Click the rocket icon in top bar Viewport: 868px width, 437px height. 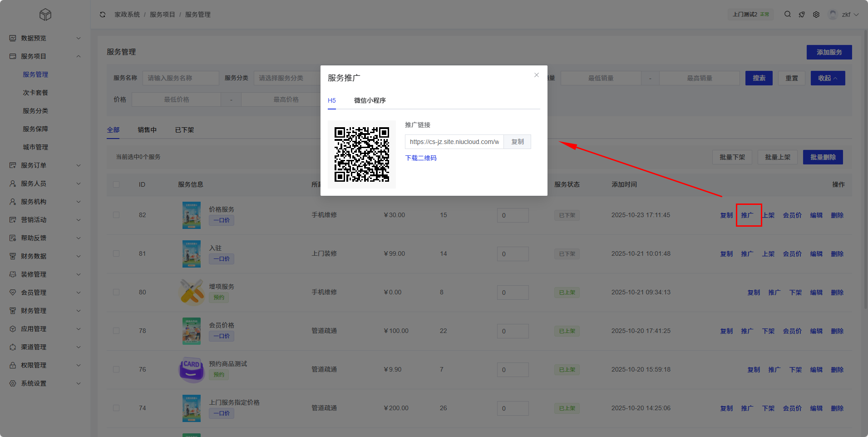tap(802, 15)
